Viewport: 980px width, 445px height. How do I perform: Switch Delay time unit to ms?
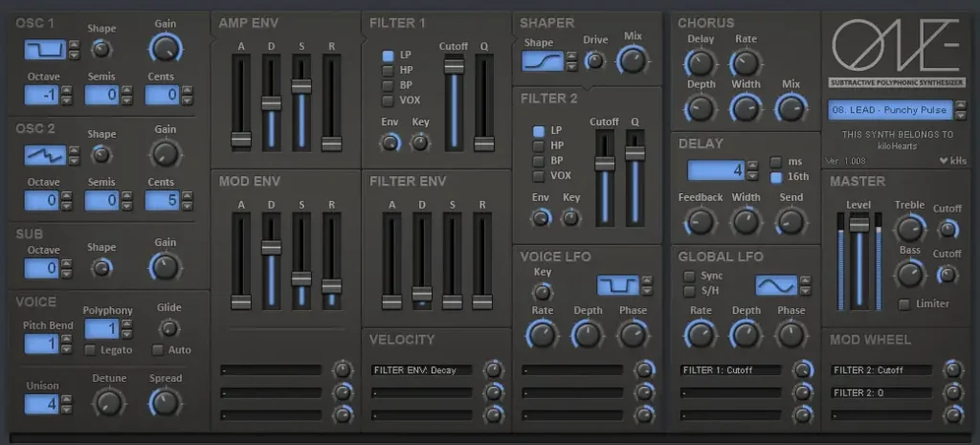(775, 161)
